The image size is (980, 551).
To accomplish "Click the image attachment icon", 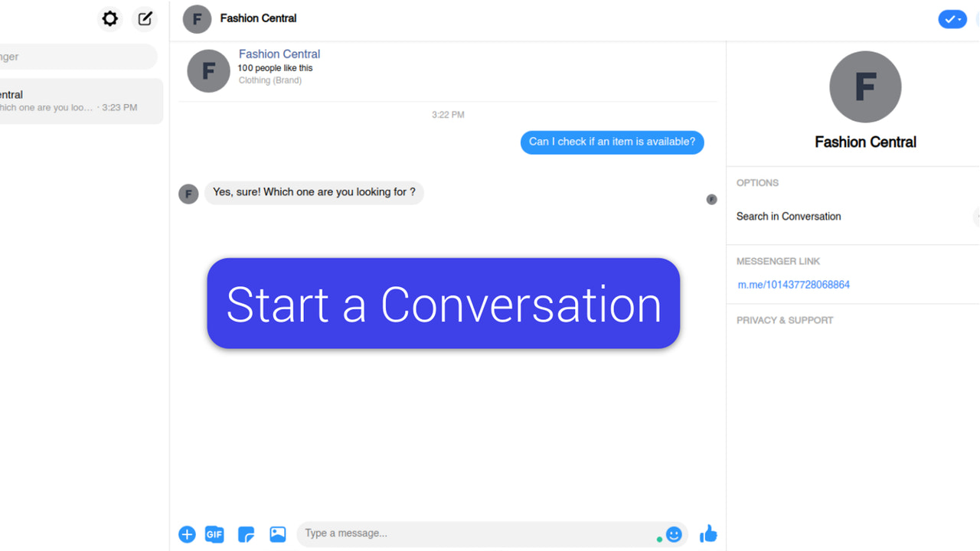I will [277, 533].
